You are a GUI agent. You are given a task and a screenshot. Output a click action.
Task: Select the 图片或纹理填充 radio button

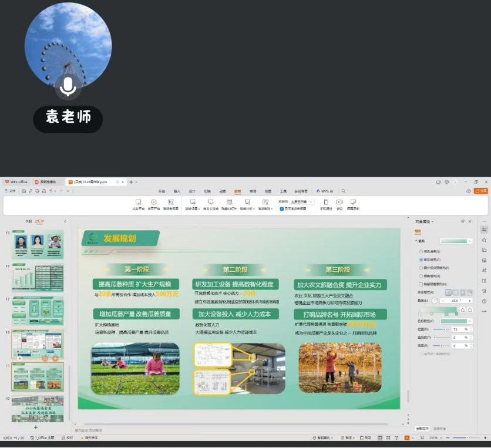click(x=421, y=267)
